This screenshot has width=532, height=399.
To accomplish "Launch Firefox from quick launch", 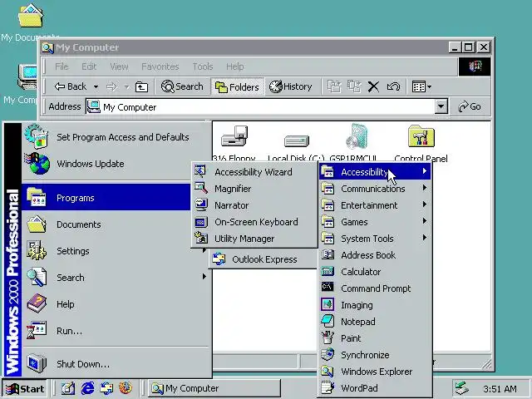I will [126, 388].
